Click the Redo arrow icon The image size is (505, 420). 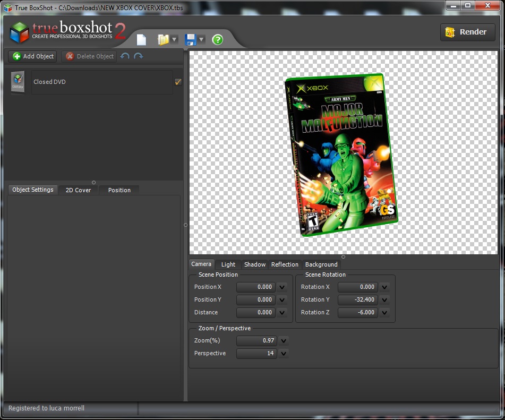[139, 56]
